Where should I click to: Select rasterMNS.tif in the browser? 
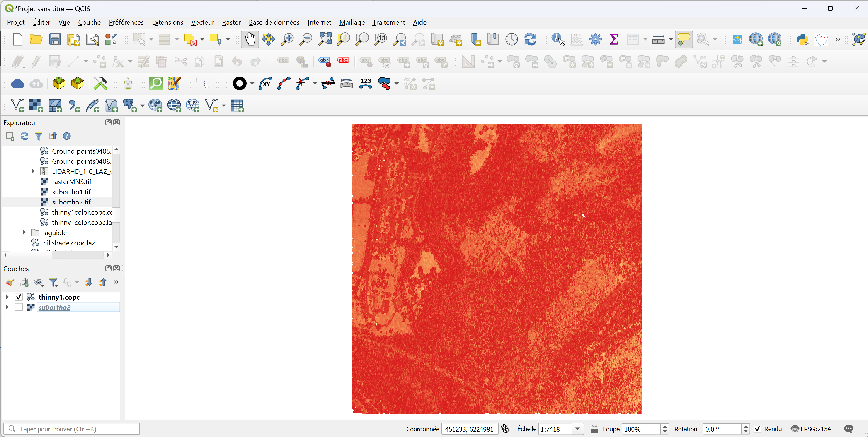point(71,181)
